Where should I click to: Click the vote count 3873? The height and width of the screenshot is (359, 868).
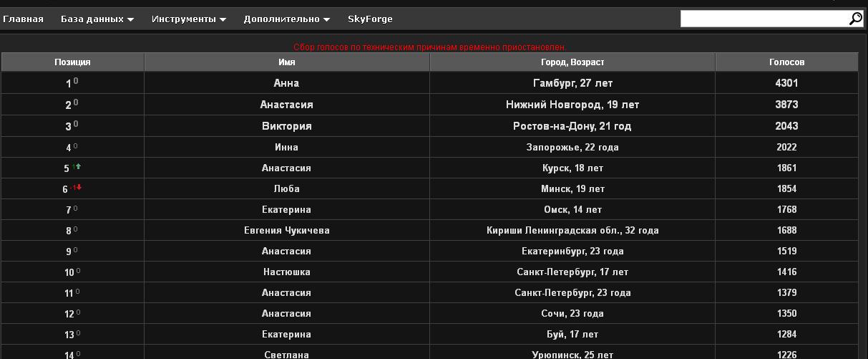point(786,105)
